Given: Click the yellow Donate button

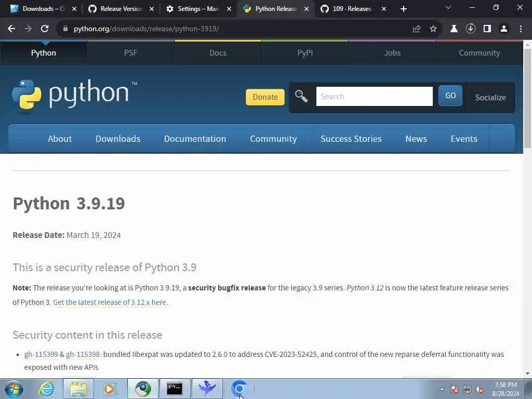Looking at the screenshot, I should coord(265,97).
